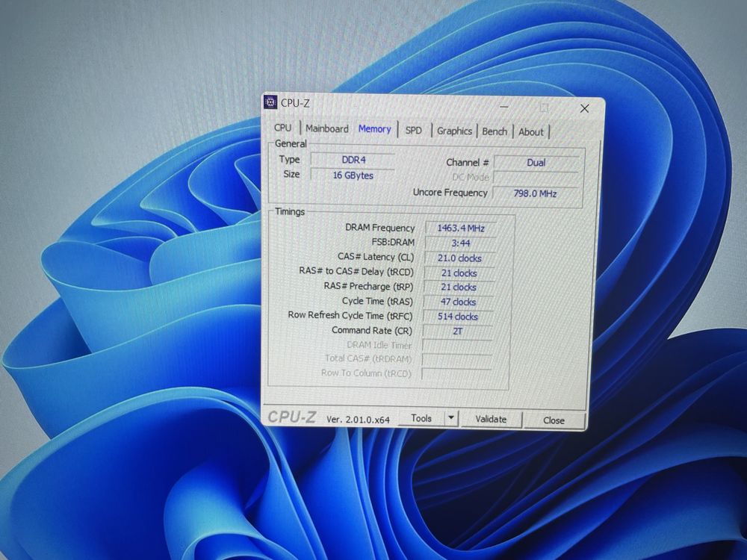The width and height of the screenshot is (747, 560).
Task: Select the Cycle Time 47 clocks value
Action: [x=458, y=302]
